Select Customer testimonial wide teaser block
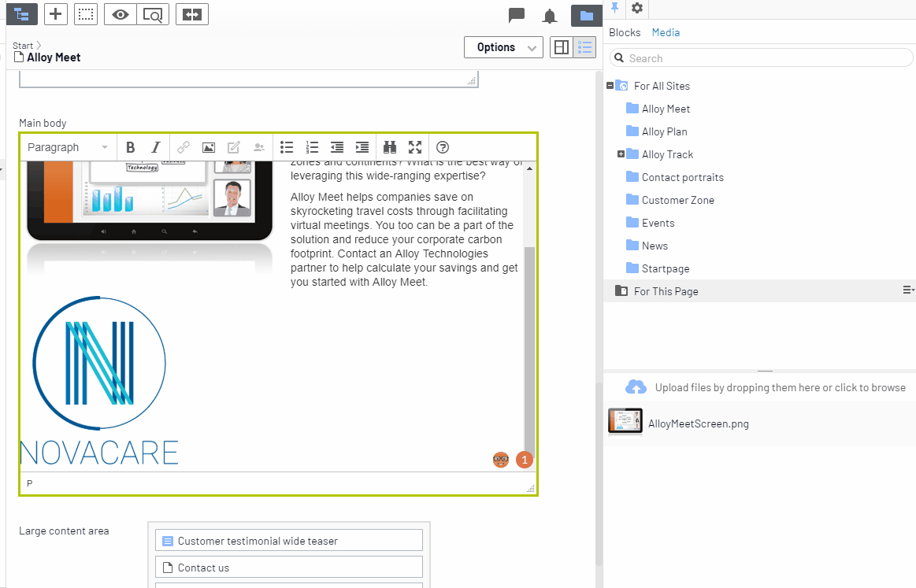The image size is (916, 588). 288,541
